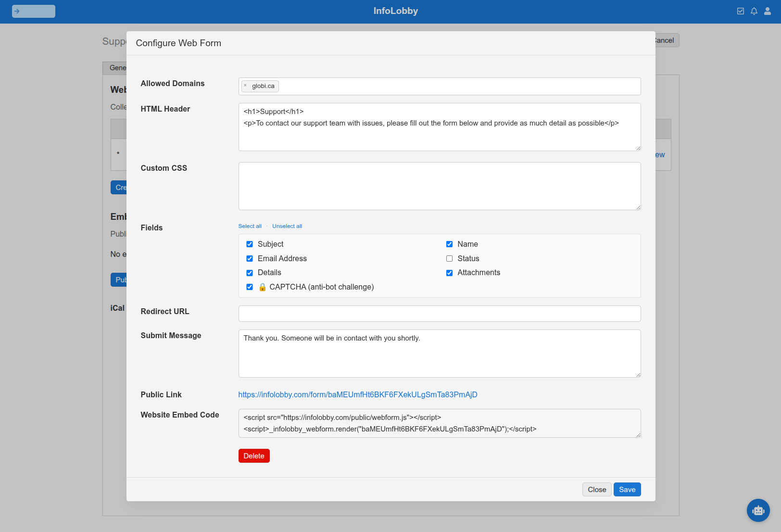The height and width of the screenshot is (532, 781).
Task: Toggle the Subject field checkbox
Action: coord(250,244)
